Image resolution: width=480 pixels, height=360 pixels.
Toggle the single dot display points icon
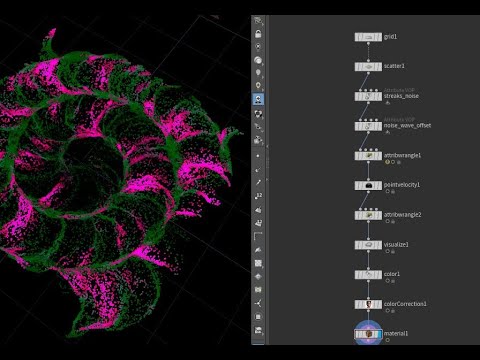coord(258,156)
